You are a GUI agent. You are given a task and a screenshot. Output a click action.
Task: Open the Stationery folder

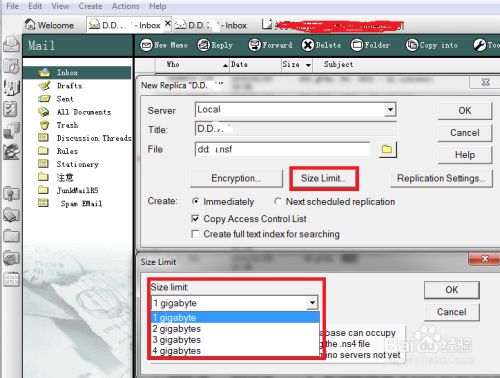click(77, 164)
